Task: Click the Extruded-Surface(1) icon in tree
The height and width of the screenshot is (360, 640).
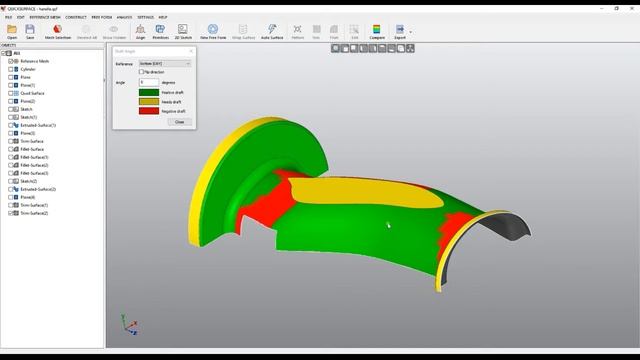Action: pos(16,125)
